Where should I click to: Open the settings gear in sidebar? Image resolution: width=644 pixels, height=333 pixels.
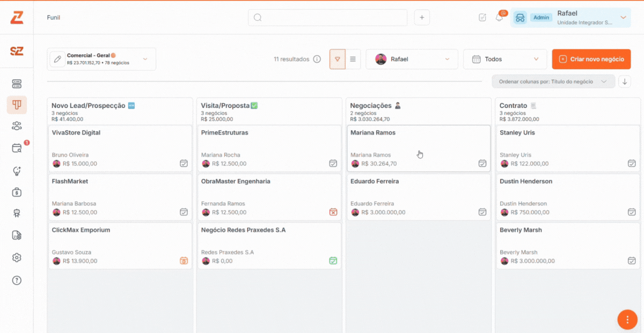tap(17, 258)
